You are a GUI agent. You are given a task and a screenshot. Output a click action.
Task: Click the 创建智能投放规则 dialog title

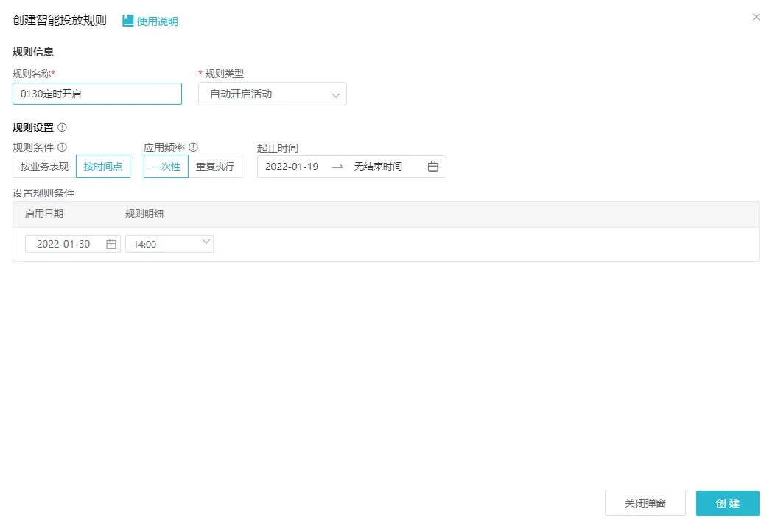[60, 21]
